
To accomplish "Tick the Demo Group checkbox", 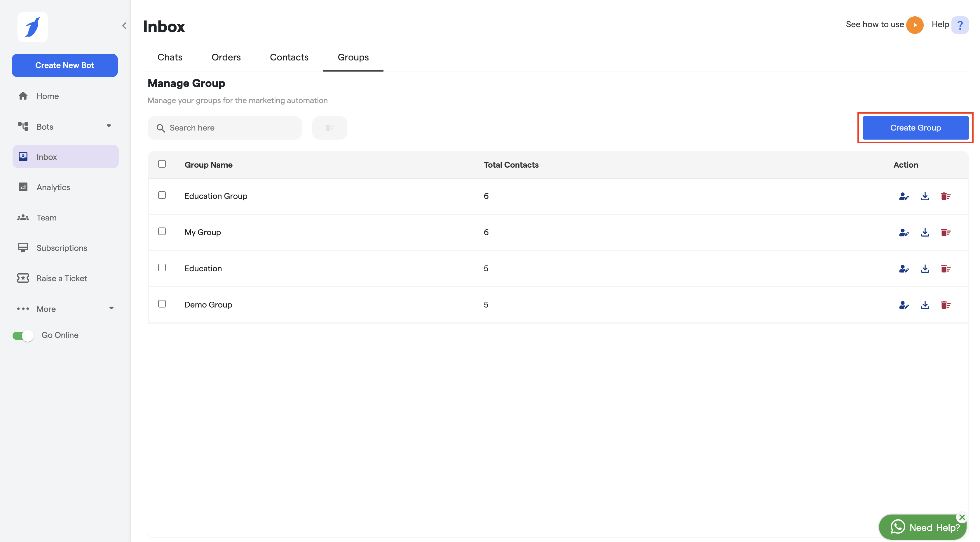I will [x=162, y=304].
